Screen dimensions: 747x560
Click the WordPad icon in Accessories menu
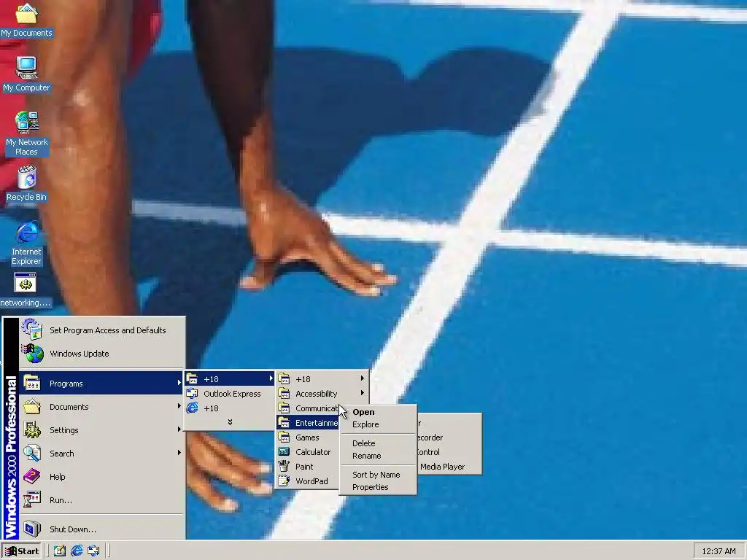(x=284, y=481)
